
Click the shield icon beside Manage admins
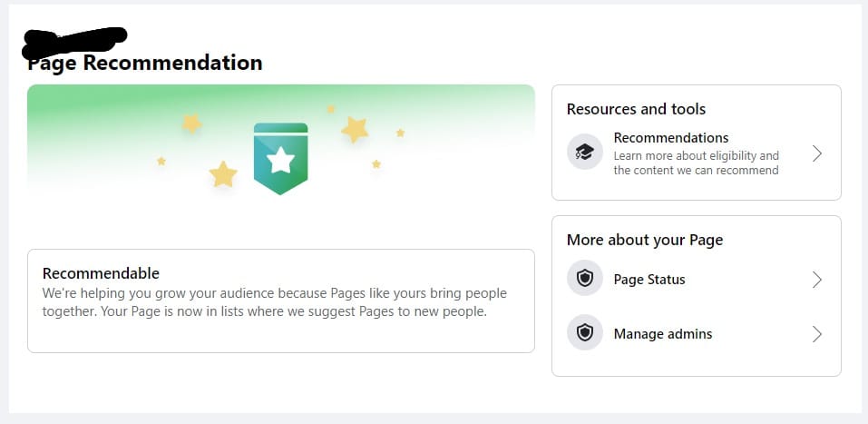click(x=585, y=332)
